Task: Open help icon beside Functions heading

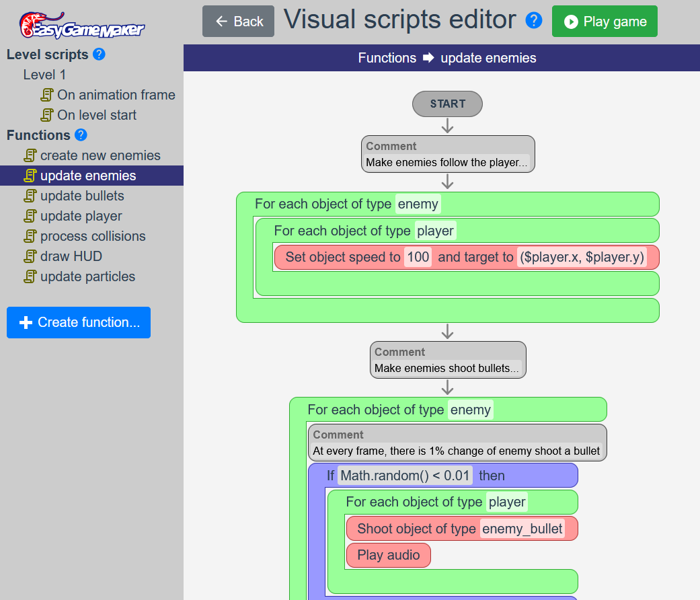Action: [x=81, y=135]
